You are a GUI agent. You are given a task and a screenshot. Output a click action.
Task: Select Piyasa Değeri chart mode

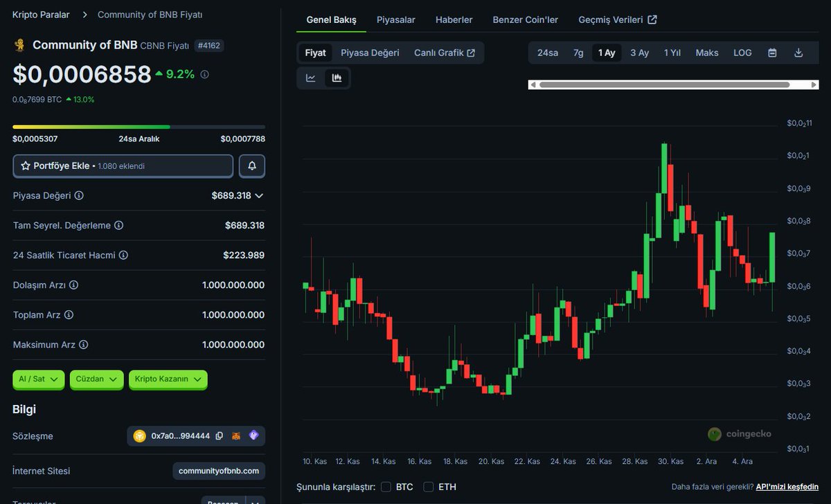click(370, 53)
